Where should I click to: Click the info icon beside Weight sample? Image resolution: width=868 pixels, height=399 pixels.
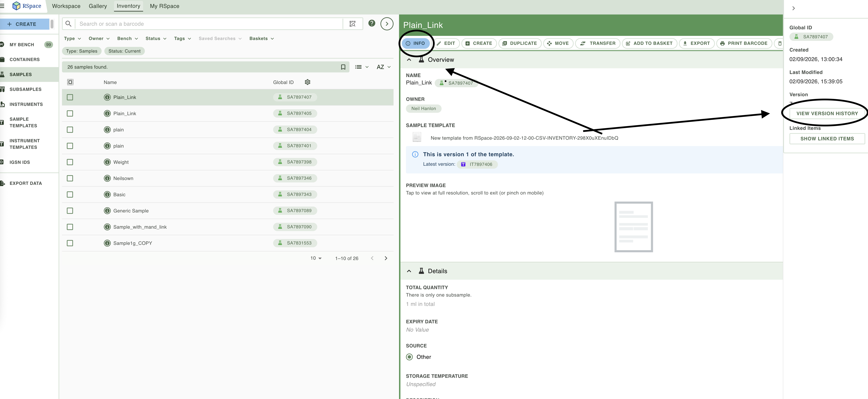(x=107, y=162)
